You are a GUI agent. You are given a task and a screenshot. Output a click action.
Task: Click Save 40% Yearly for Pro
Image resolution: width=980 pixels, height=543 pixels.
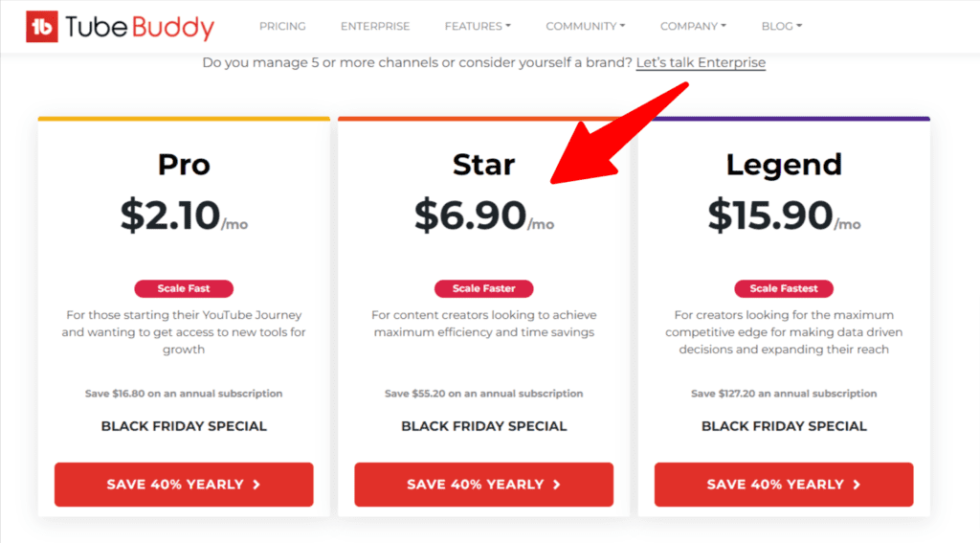(184, 485)
